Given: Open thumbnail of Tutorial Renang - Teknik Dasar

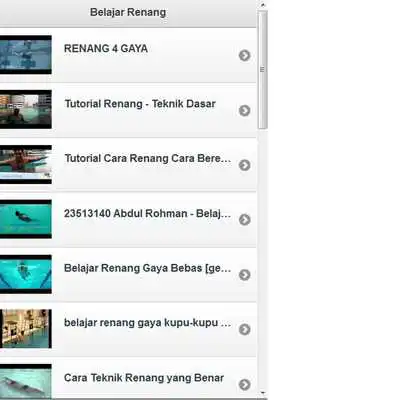Looking at the screenshot, I should 26,109.
